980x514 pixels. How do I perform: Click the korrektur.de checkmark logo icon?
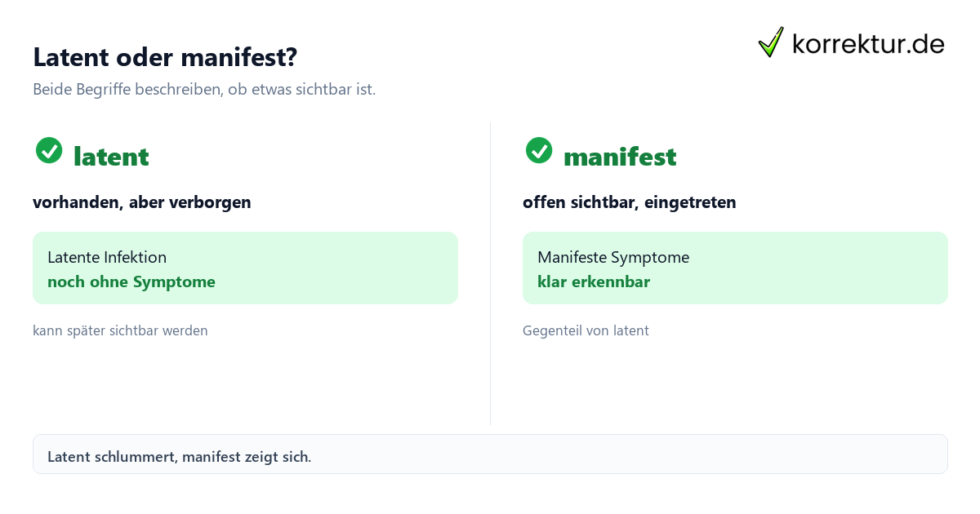click(771, 42)
